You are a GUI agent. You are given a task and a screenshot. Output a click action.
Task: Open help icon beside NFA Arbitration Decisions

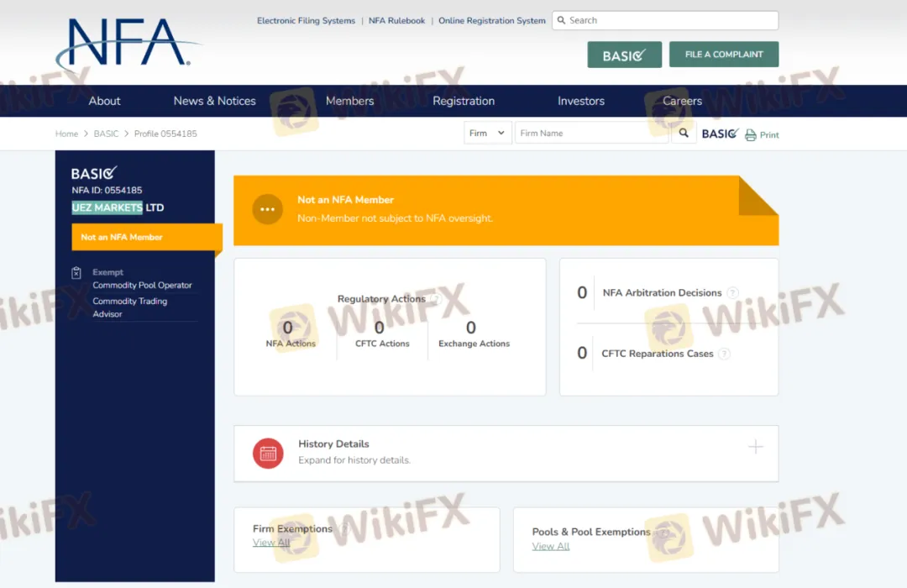pos(732,293)
